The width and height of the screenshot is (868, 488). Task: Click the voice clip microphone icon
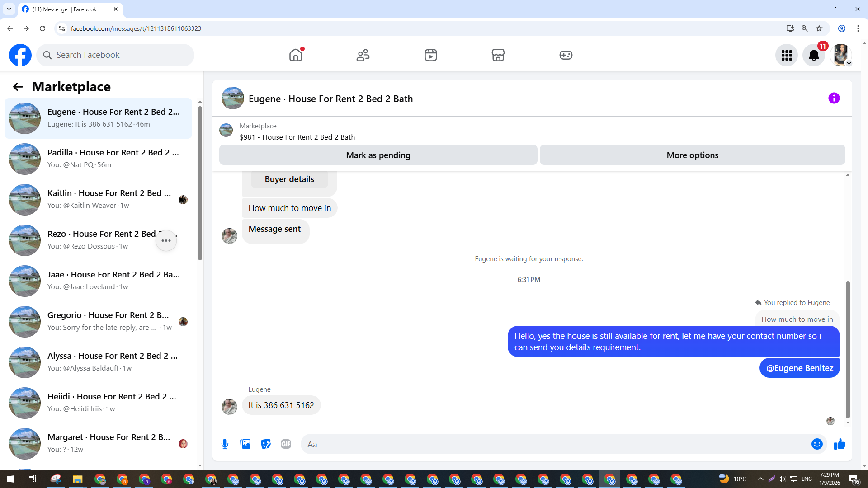225,444
